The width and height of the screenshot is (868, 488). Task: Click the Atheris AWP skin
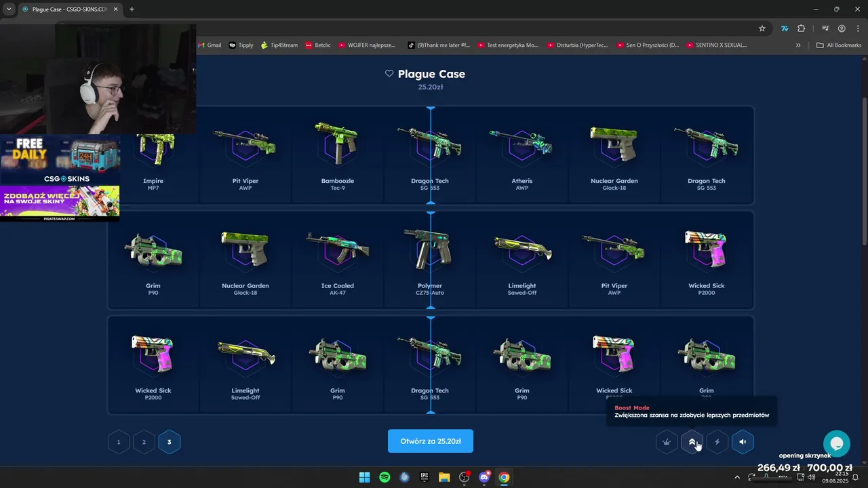point(522,156)
